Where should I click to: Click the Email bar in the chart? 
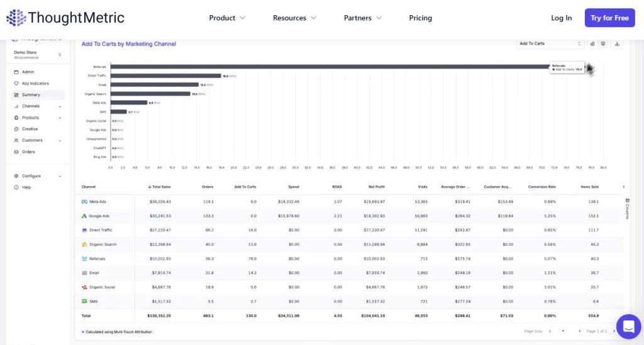coord(155,84)
